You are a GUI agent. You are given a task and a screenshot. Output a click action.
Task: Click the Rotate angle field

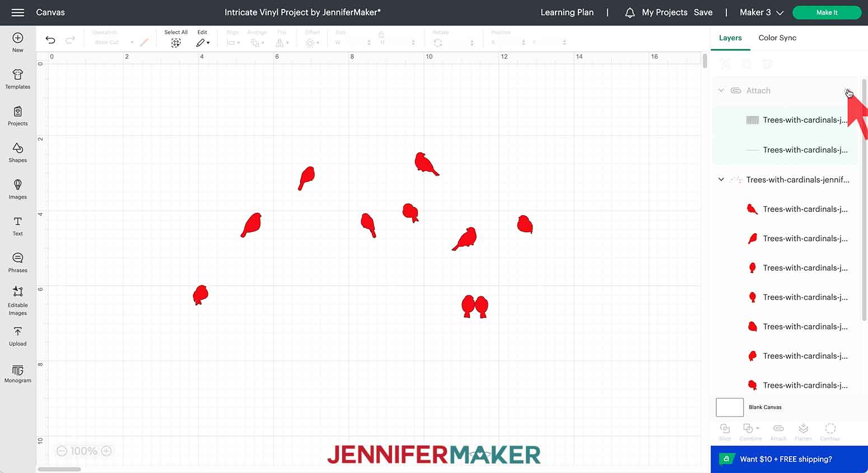[458, 43]
